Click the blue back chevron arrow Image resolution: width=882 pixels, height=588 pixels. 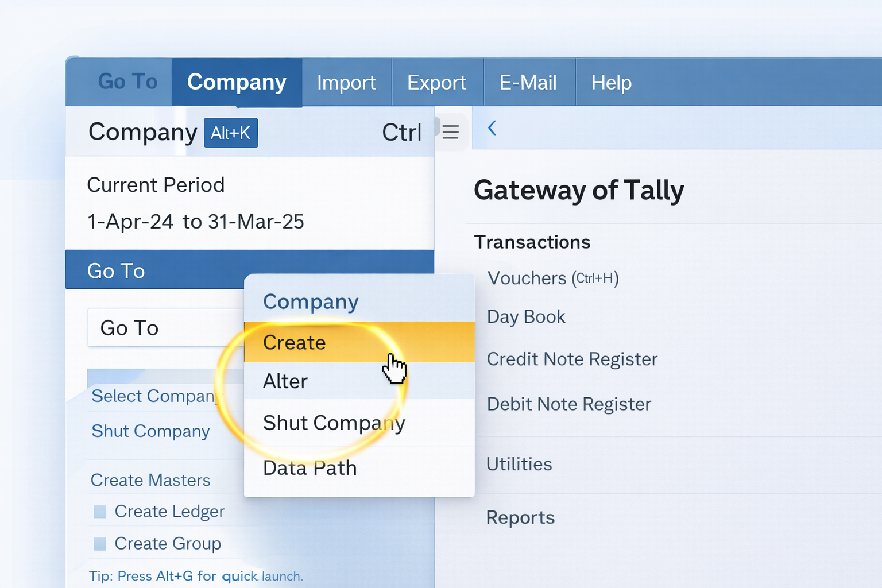coord(492,128)
